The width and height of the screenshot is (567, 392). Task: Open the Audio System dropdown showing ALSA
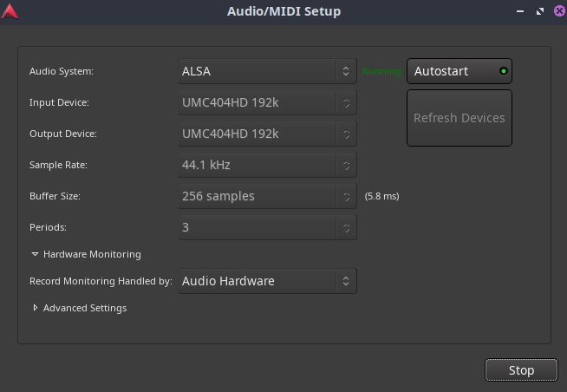[x=267, y=71]
